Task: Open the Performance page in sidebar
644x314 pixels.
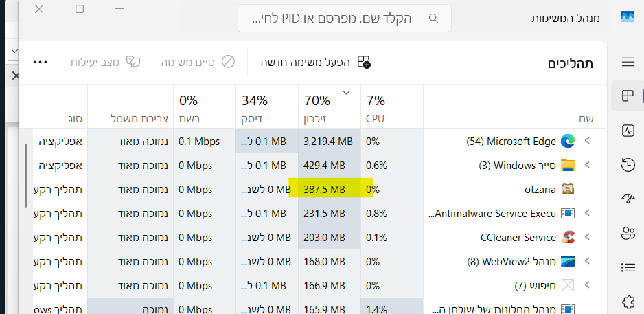Action: pyautogui.click(x=628, y=131)
